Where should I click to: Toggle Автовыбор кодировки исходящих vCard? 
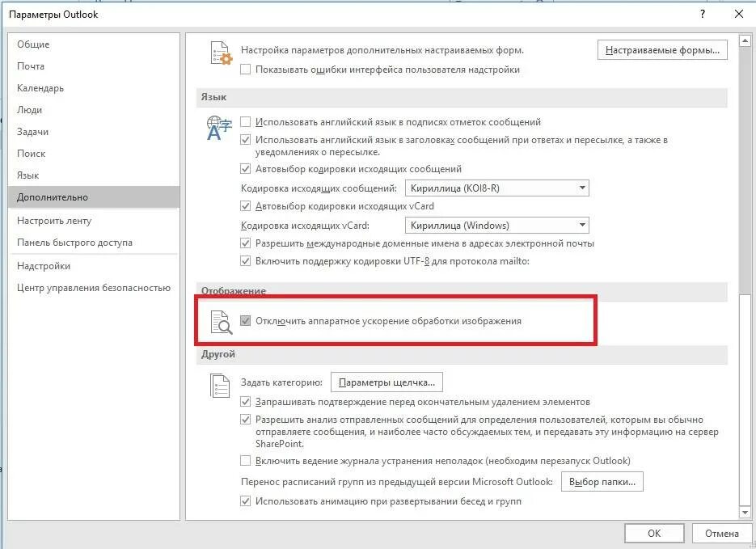246,206
